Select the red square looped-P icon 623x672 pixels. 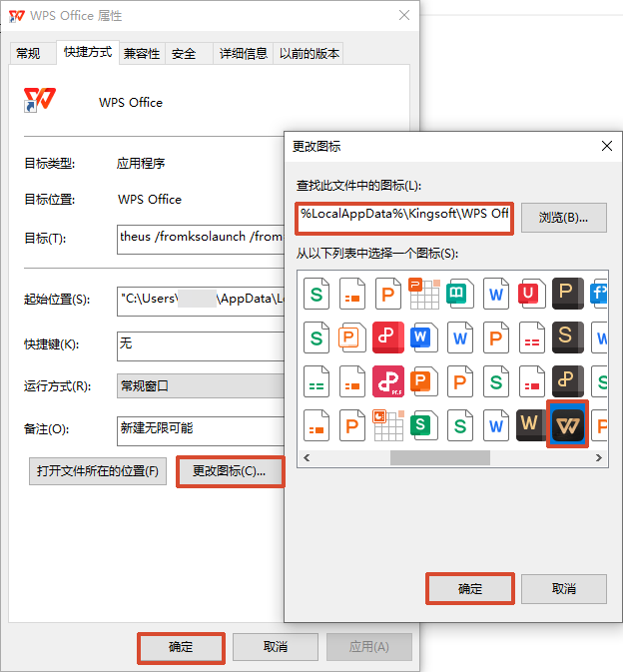[387, 336]
